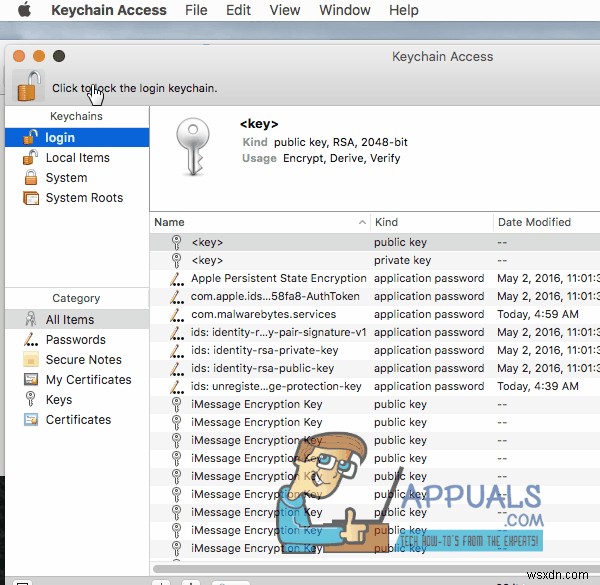
Task: Click pencil icon beside Apple Persistent State Encryption
Action: [176, 279]
